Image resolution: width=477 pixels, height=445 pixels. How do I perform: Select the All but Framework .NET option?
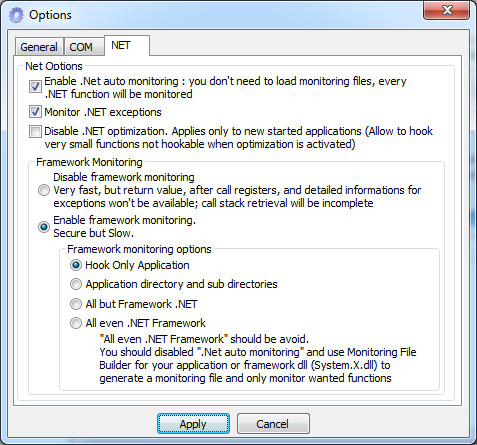[x=76, y=304]
